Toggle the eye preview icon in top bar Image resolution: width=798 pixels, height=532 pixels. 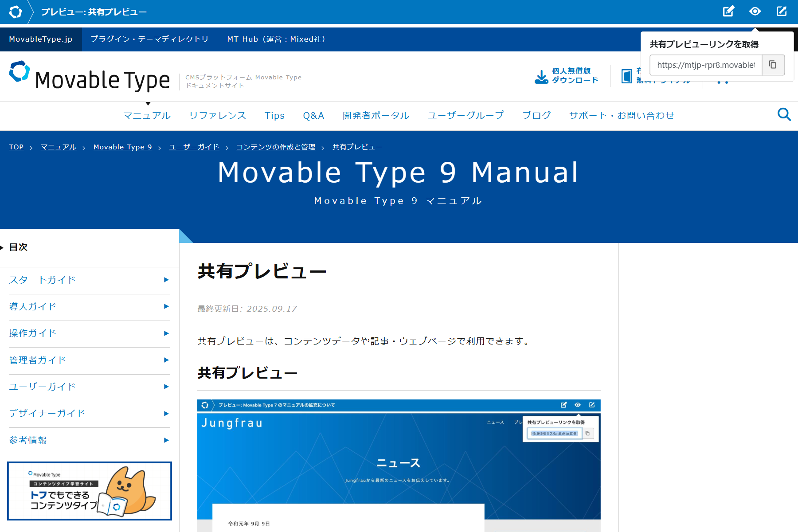755,12
